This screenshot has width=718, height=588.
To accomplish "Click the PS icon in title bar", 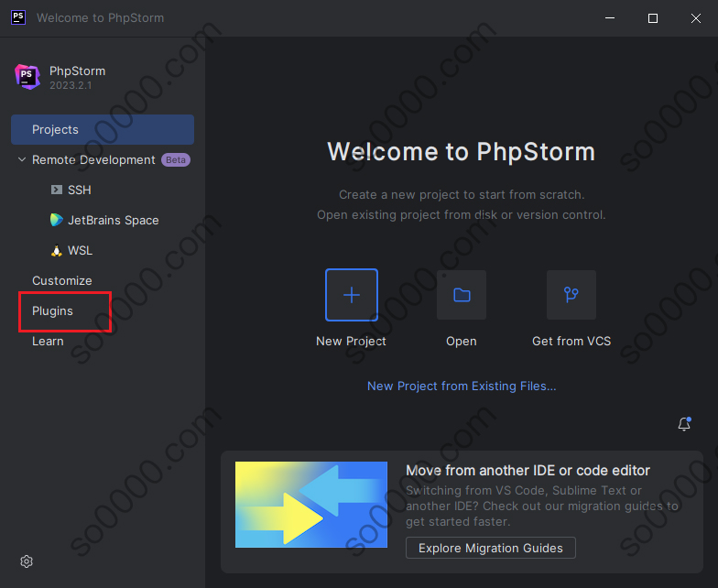I will pos(18,17).
